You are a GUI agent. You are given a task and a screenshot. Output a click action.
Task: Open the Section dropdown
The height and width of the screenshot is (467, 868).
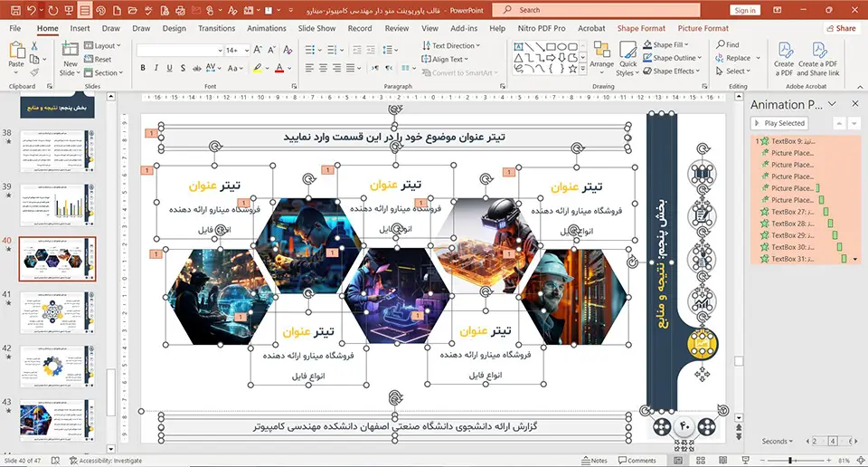tap(103, 72)
